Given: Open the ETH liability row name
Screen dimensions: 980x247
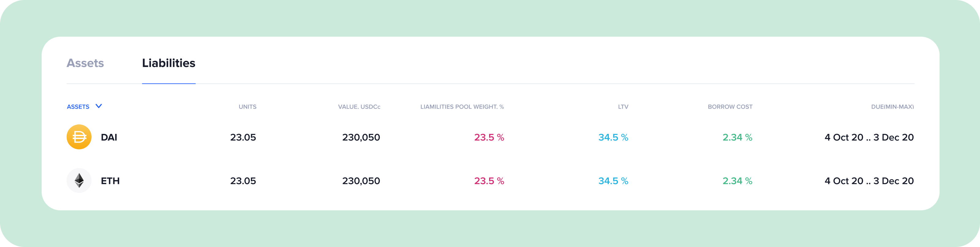Looking at the screenshot, I should click(110, 181).
